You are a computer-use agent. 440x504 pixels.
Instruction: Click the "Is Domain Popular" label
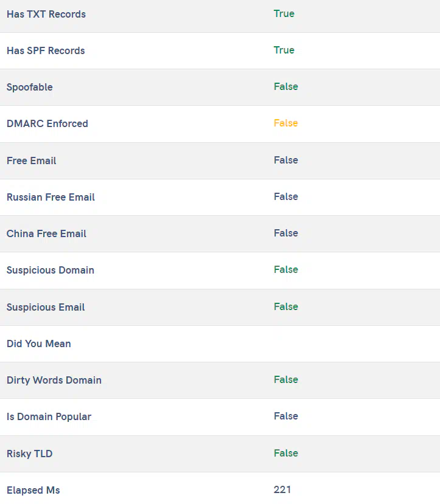(49, 416)
